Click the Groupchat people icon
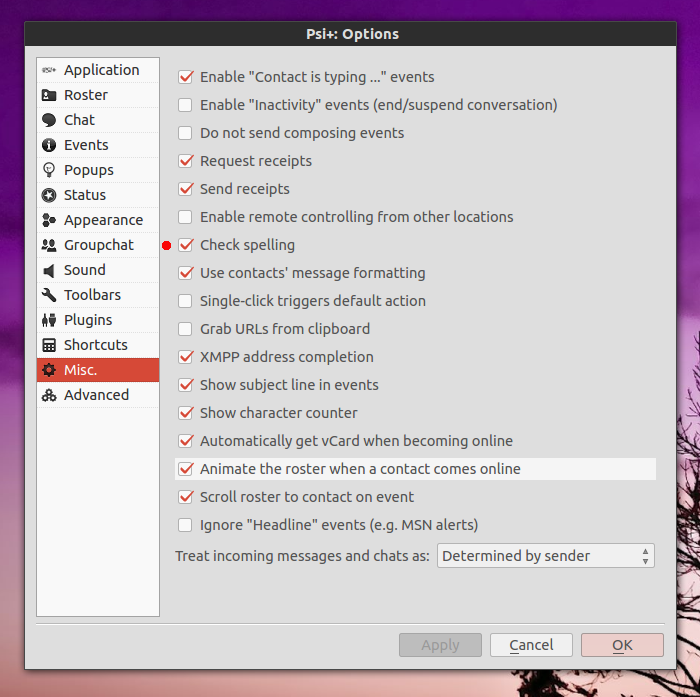 tap(49, 245)
